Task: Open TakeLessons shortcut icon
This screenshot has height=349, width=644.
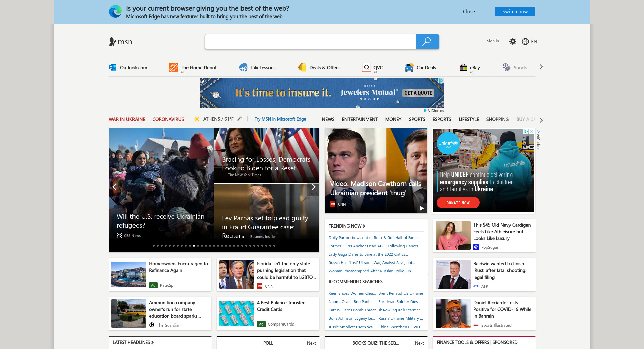Action: (243, 67)
